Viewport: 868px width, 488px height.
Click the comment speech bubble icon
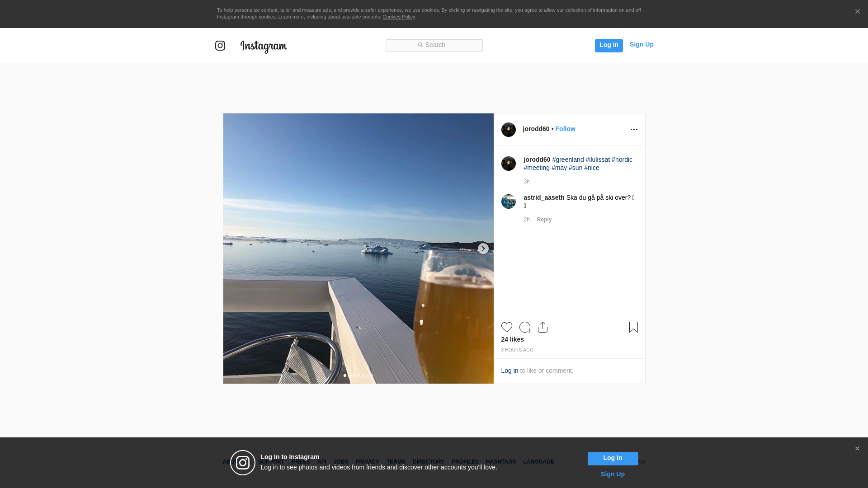(524, 327)
